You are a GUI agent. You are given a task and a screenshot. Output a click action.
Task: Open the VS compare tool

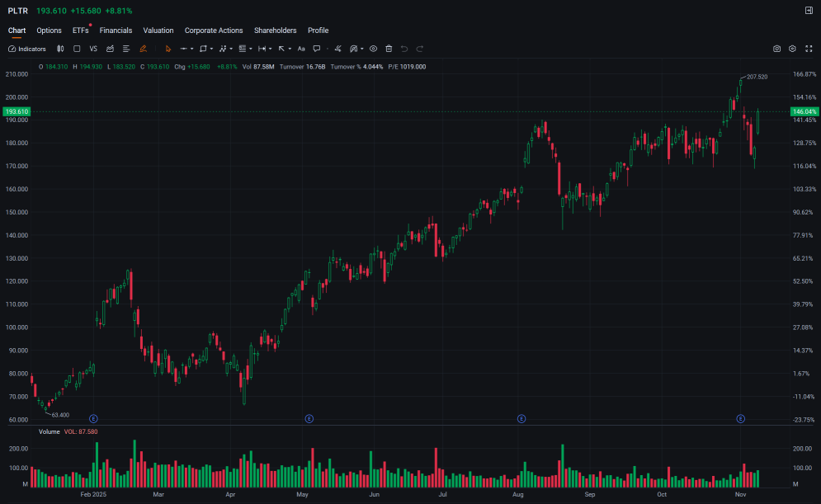click(93, 49)
